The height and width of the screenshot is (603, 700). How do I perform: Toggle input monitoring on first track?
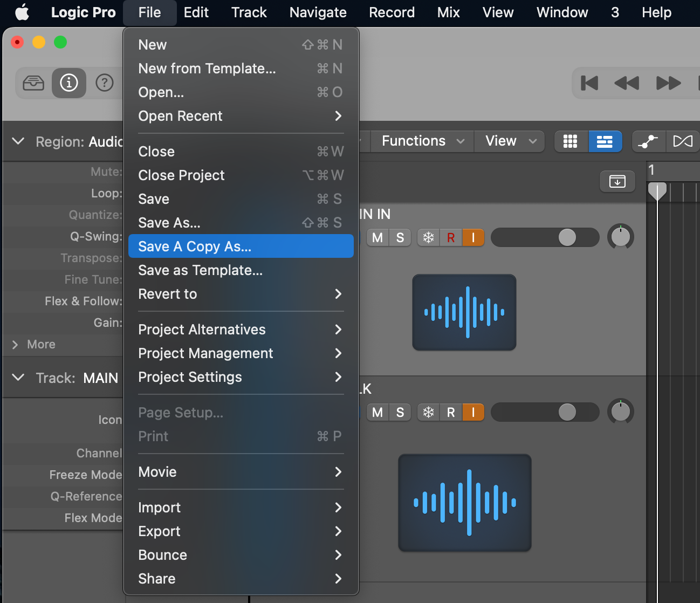(x=473, y=237)
